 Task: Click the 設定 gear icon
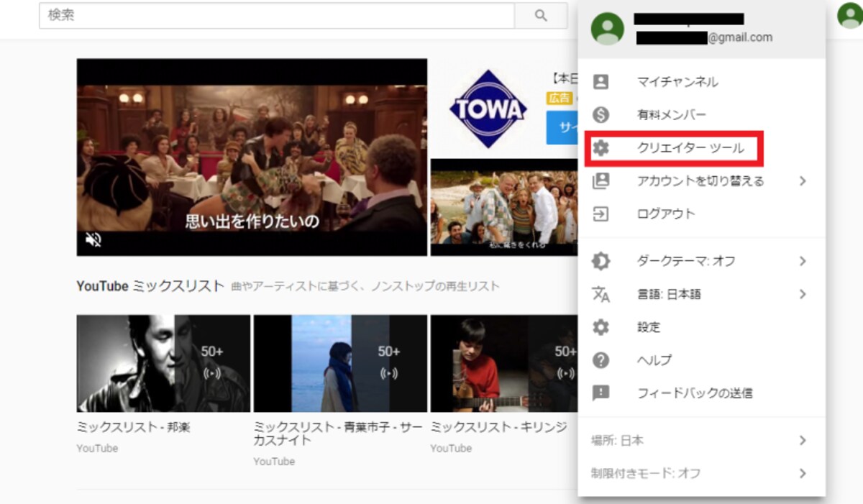point(601,327)
